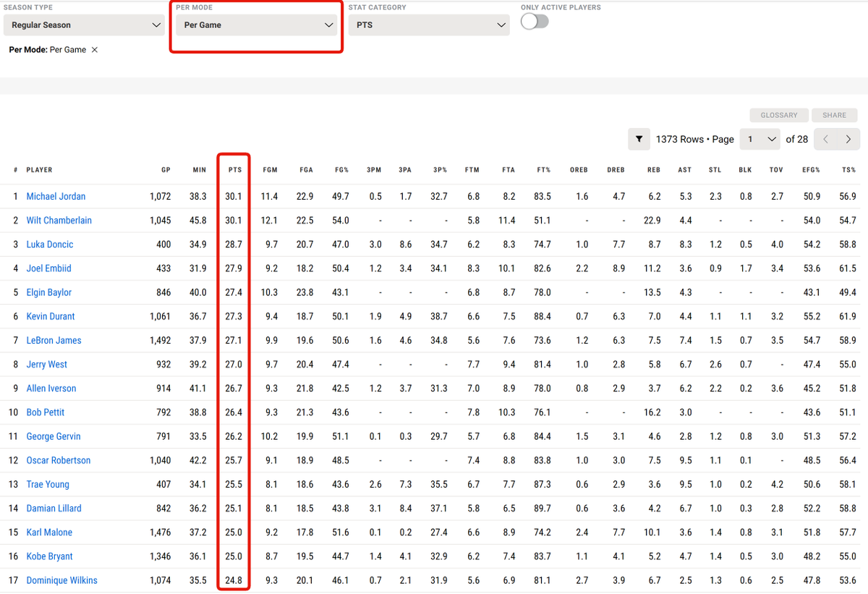Sort by the 3P% column header
868x594 pixels.
click(440, 170)
